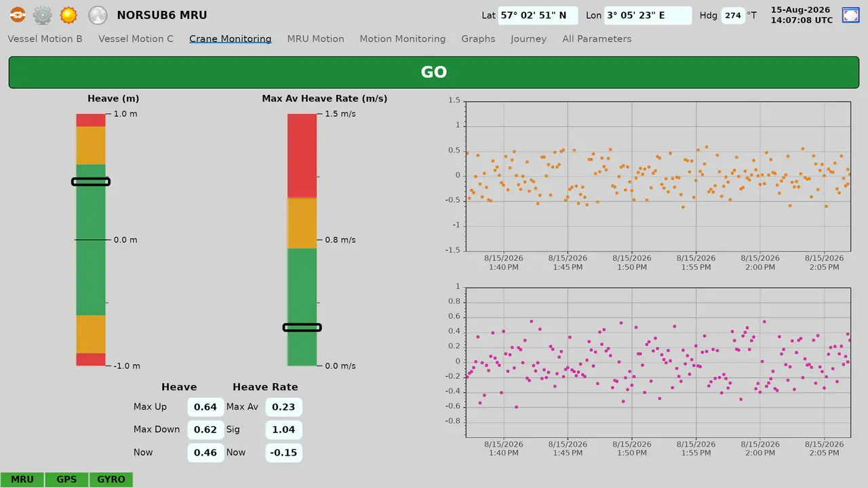Click the green GO status banner
868x488 pixels.
tap(434, 73)
